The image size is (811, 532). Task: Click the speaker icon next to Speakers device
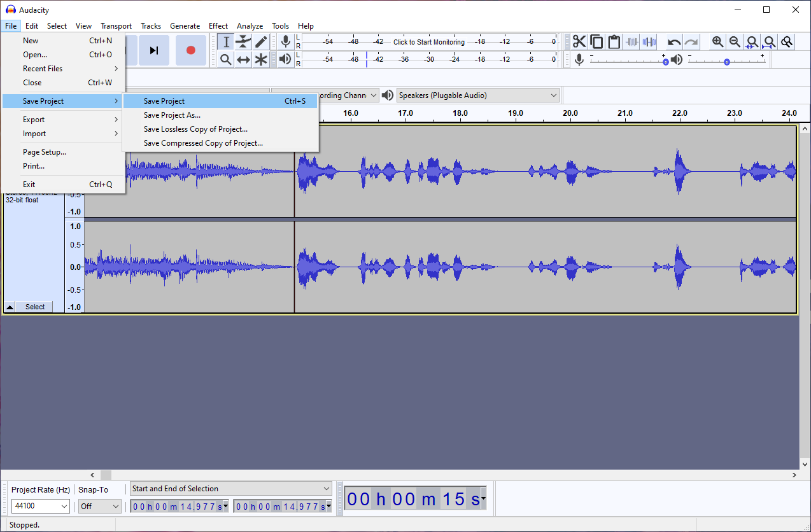(x=387, y=95)
